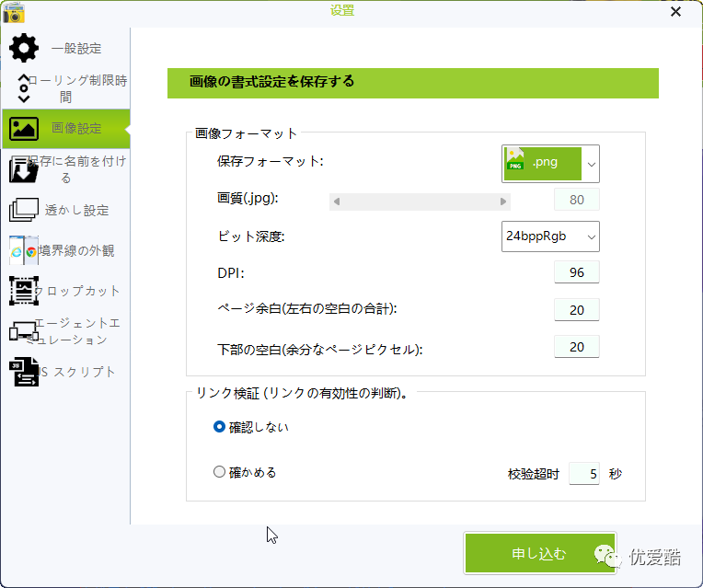The height and width of the screenshot is (588, 703).
Task: Click the DPI input field
Action: click(x=577, y=272)
